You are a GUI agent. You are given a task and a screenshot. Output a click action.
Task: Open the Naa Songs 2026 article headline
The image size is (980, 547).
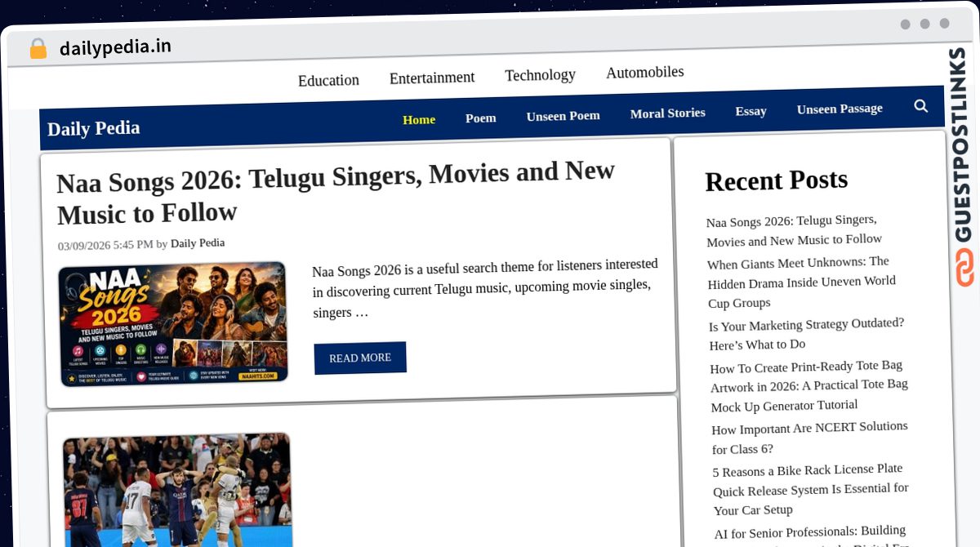click(x=336, y=193)
